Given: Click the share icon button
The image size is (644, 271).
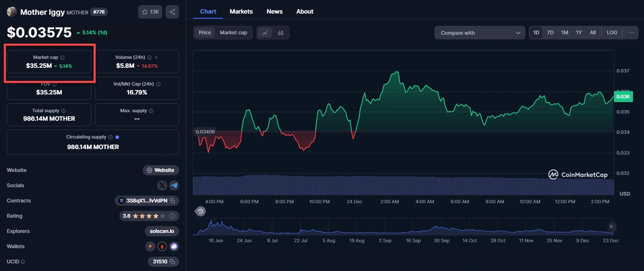Looking at the screenshot, I should 172,12.
